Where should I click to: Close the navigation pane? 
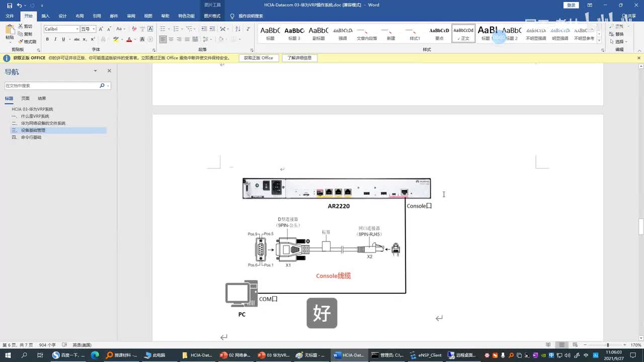click(x=109, y=71)
